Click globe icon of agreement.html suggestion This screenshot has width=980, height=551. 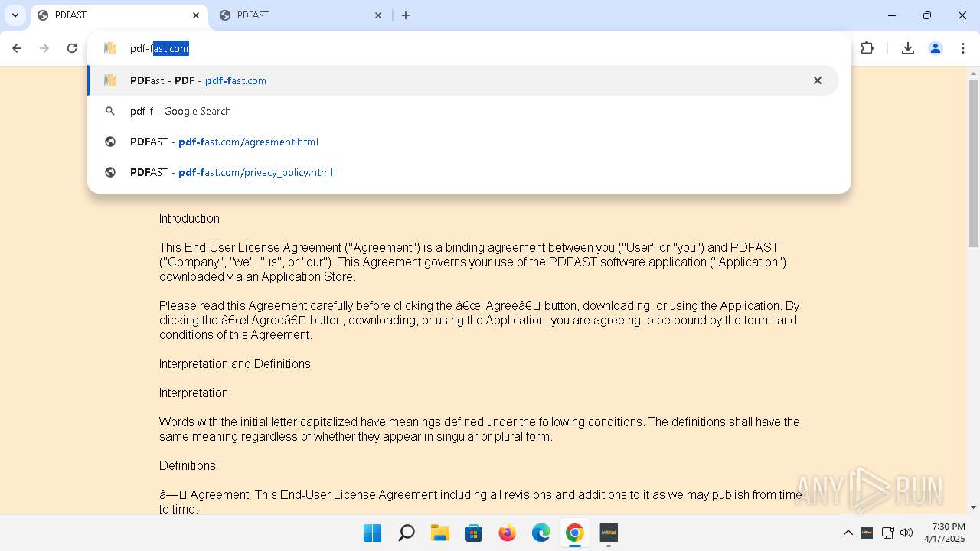coord(110,142)
